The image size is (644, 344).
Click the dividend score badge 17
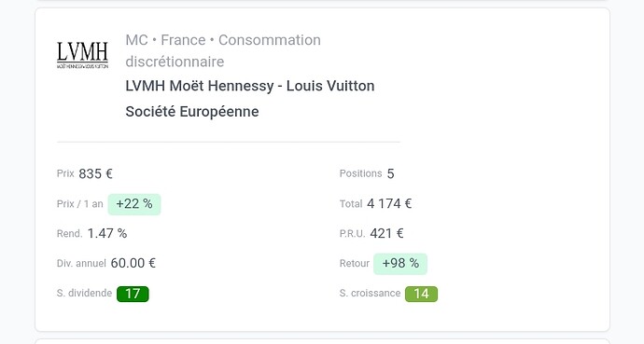[x=133, y=294]
